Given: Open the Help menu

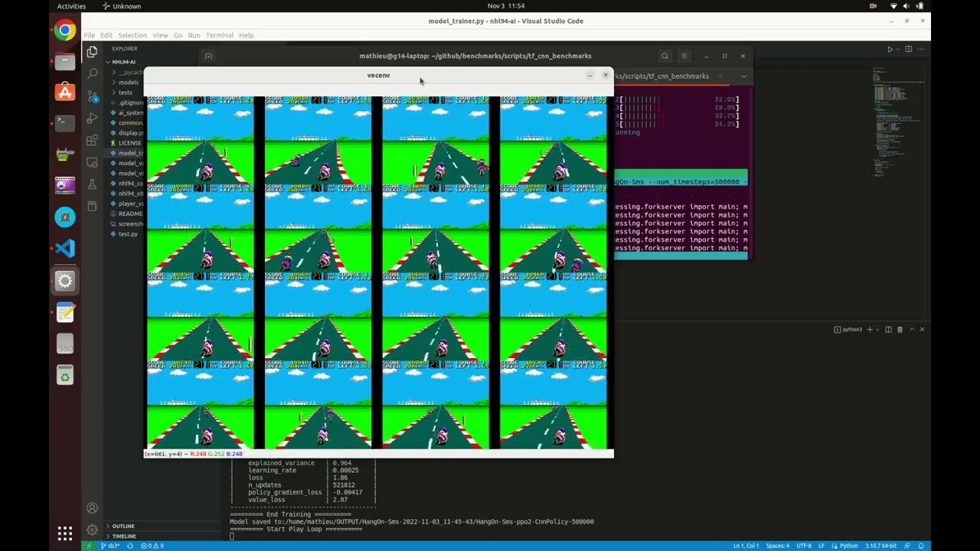Looking at the screenshot, I should point(246,35).
